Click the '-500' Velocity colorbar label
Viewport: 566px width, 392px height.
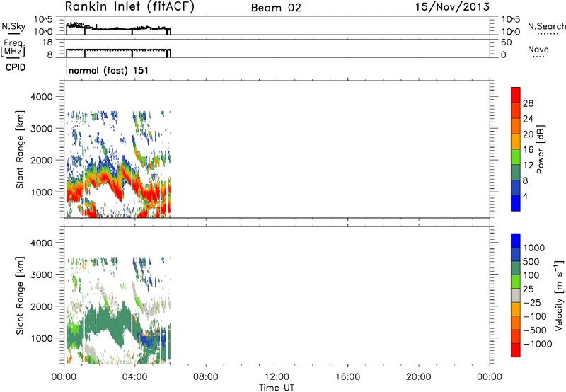pos(535,330)
